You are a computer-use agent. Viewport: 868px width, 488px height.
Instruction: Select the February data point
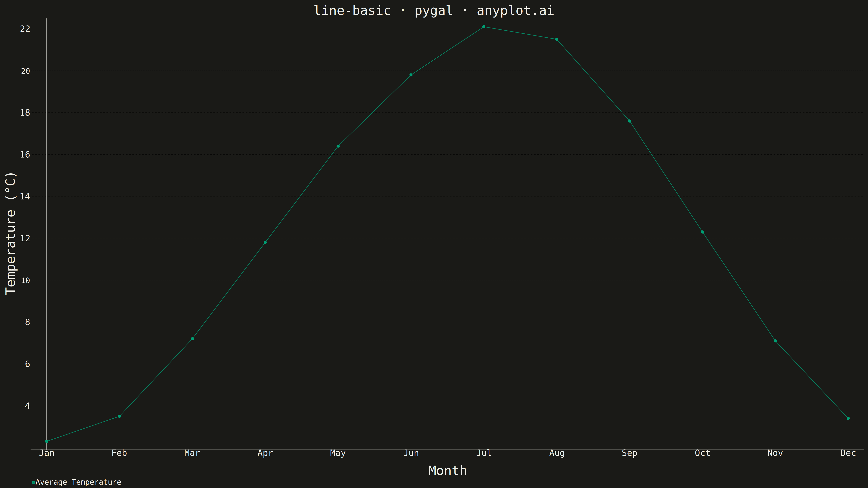(x=119, y=416)
